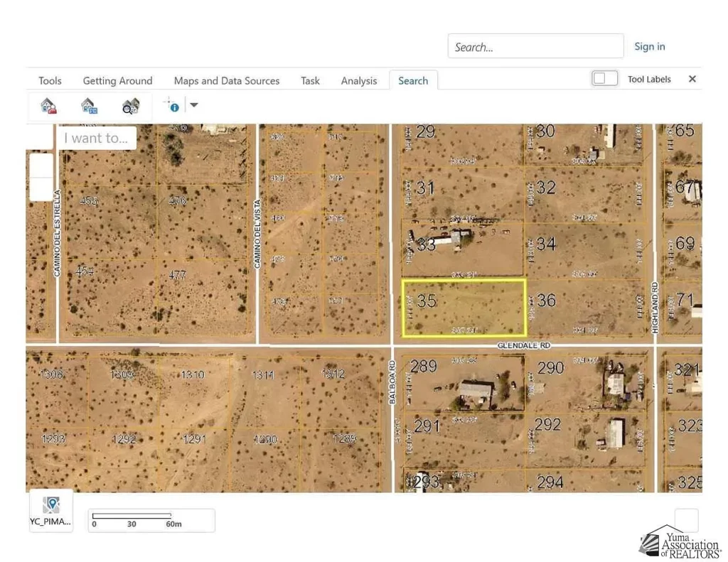Image resolution: width=728 pixels, height=562 pixels.
Task: Select the house icon with blue badge
Action: [x=89, y=104]
